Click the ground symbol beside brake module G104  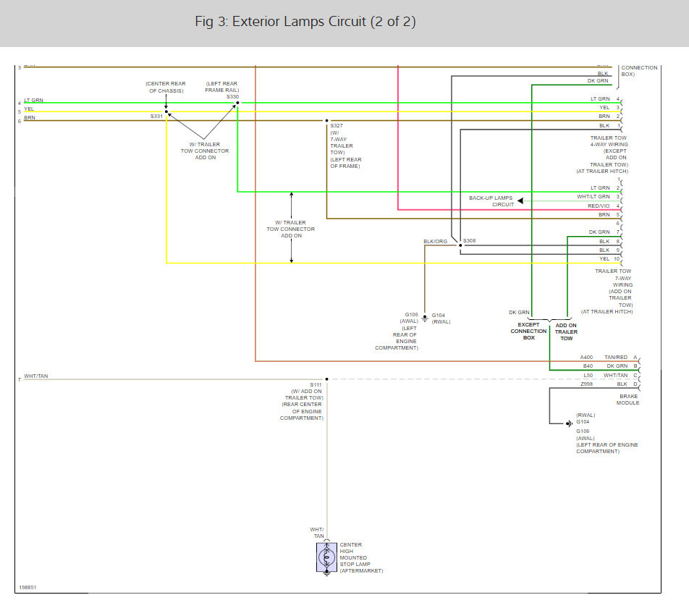click(x=569, y=423)
